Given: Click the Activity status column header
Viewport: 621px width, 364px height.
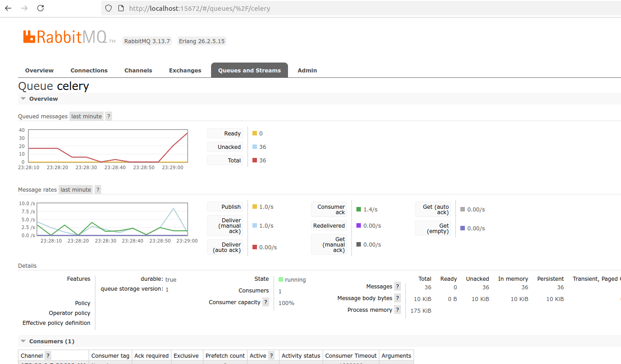Looking at the screenshot, I should tap(301, 355).
